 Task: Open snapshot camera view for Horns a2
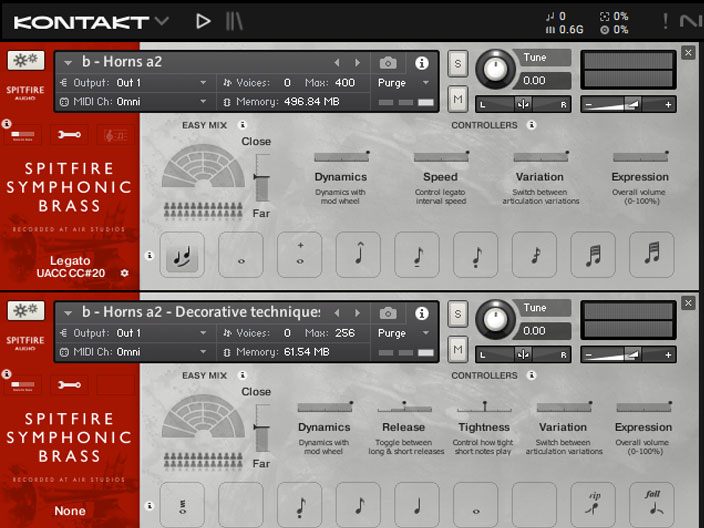388,63
